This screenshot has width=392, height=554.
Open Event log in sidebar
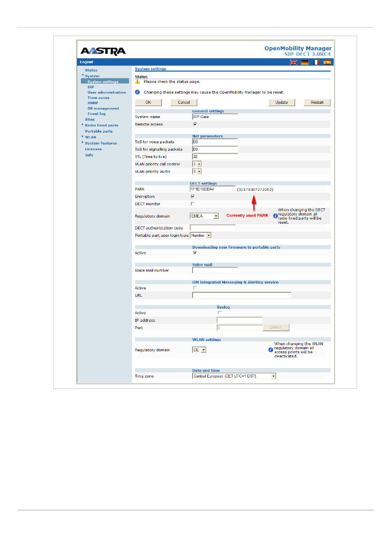coord(96,114)
